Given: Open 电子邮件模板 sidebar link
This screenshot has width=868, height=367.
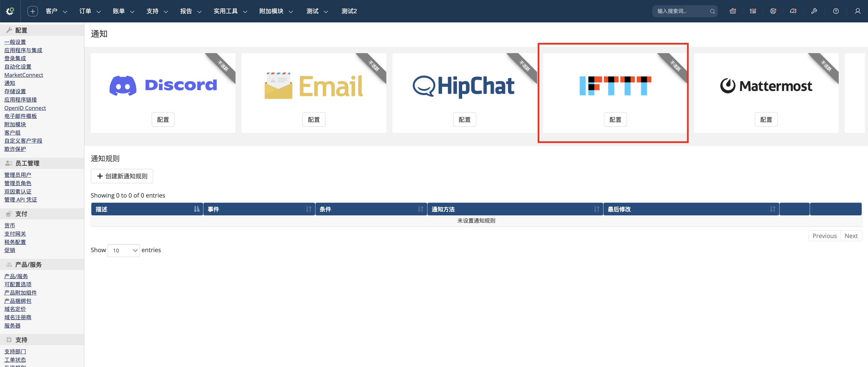Looking at the screenshot, I should click(21, 116).
